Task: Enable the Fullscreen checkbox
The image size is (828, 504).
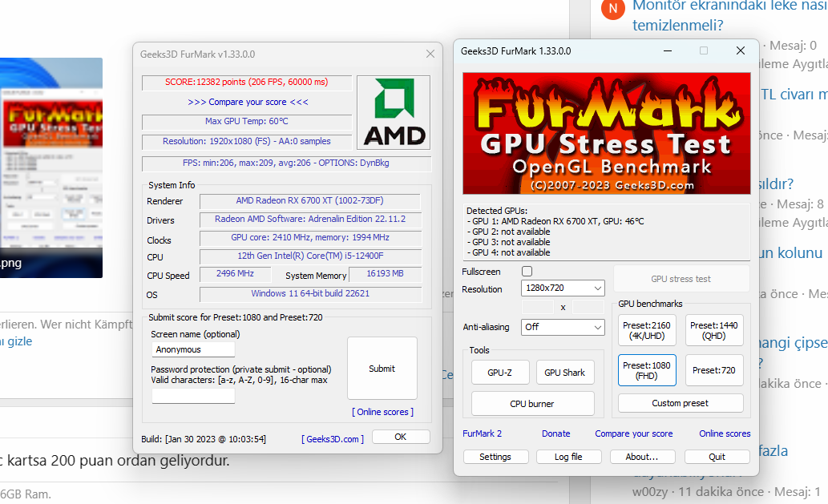Action: (x=527, y=272)
